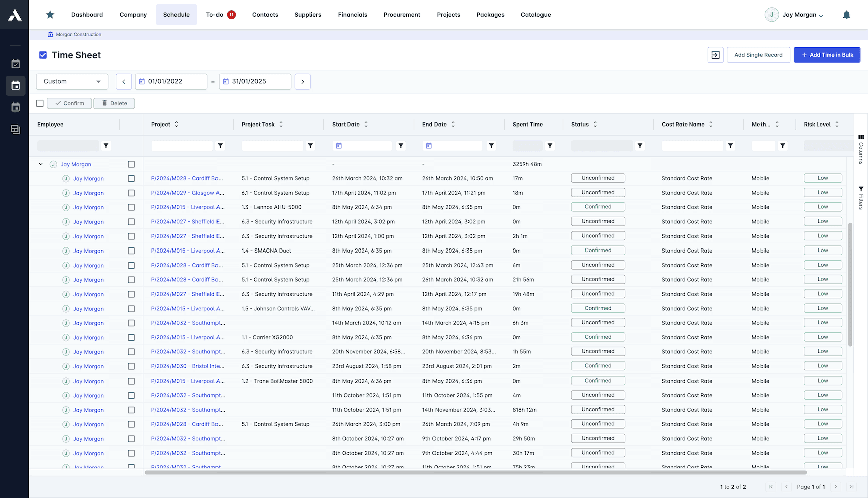Switch to the Financials tab

(352, 15)
